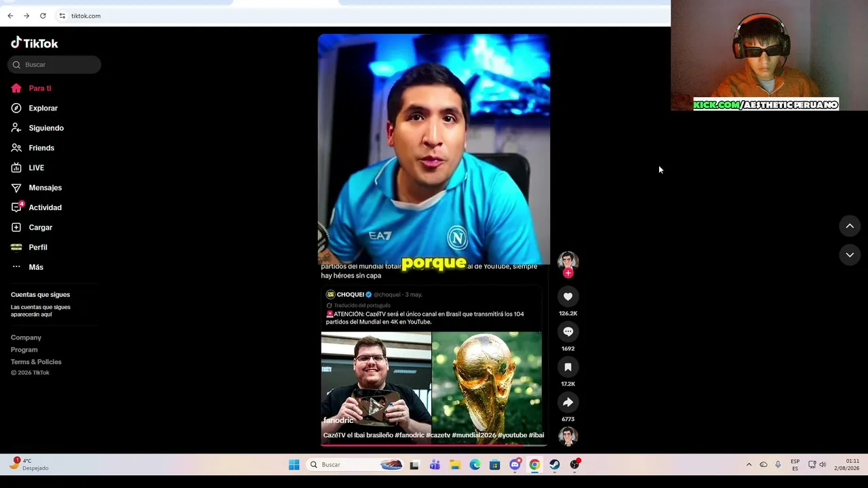Open the OneDrive cloud tray icon

pyautogui.click(x=764, y=465)
